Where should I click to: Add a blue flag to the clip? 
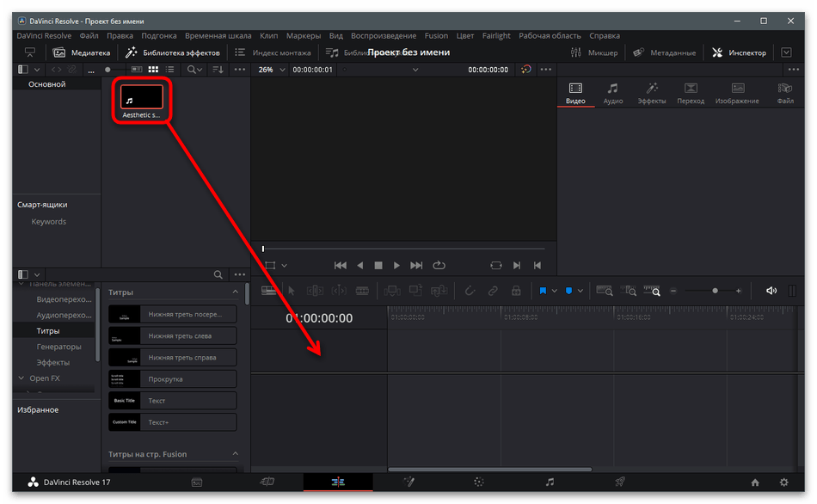(x=543, y=291)
